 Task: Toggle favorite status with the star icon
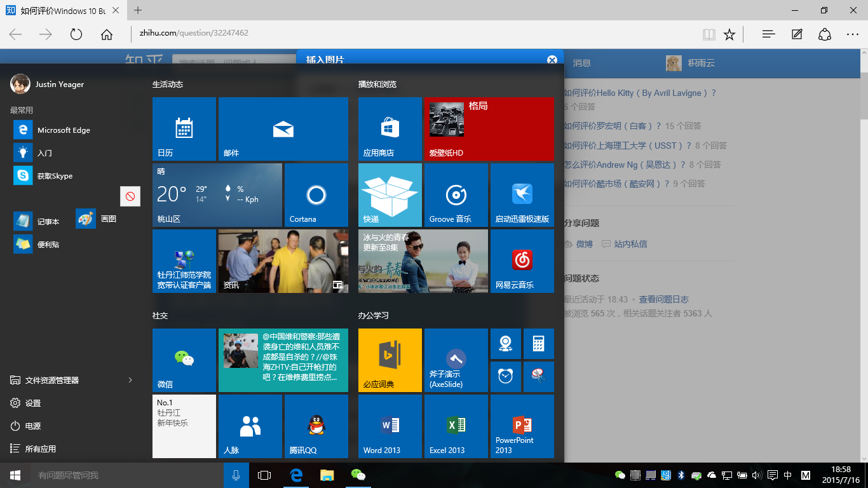tap(729, 34)
